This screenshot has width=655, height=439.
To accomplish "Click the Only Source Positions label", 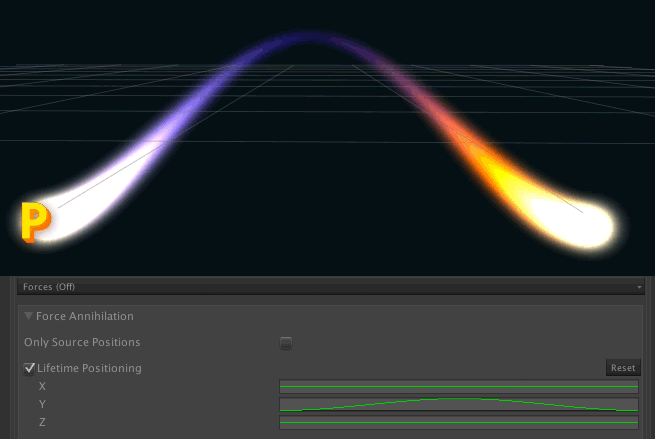I will click(82, 343).
